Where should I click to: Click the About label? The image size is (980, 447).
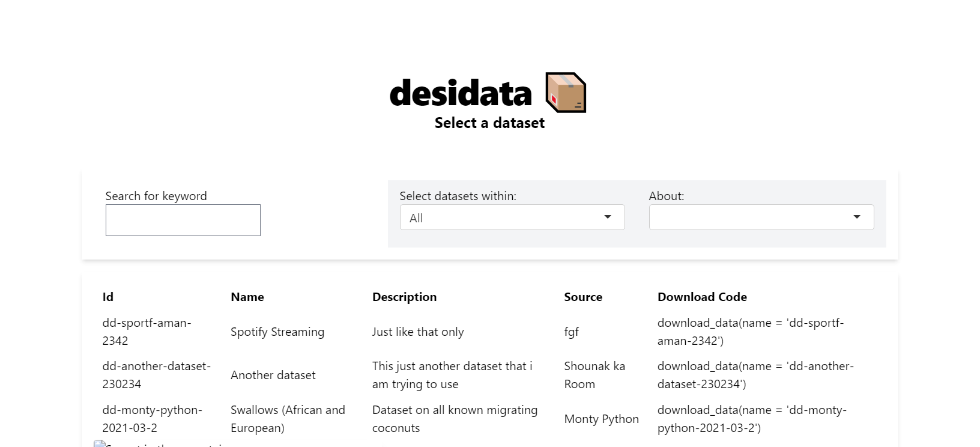click(x=667, y=196)
